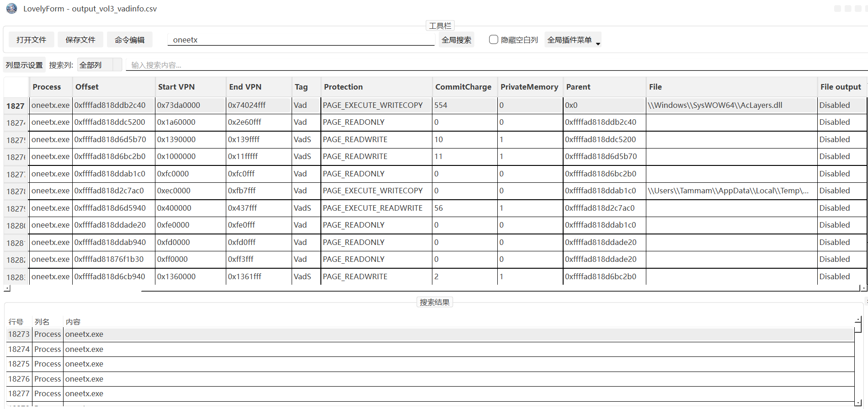
Task: Toggle the 隐藏空白列 checkbox
Action: [494, 40]
